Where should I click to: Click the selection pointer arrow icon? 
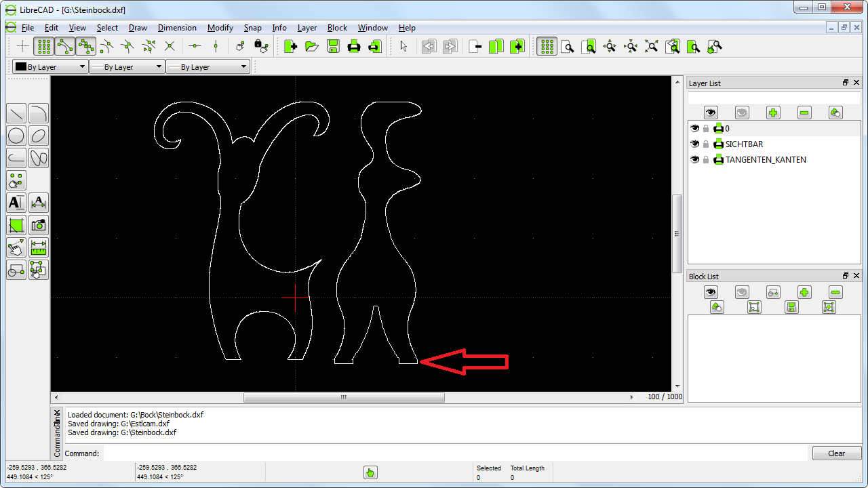(x=403, y=46)
